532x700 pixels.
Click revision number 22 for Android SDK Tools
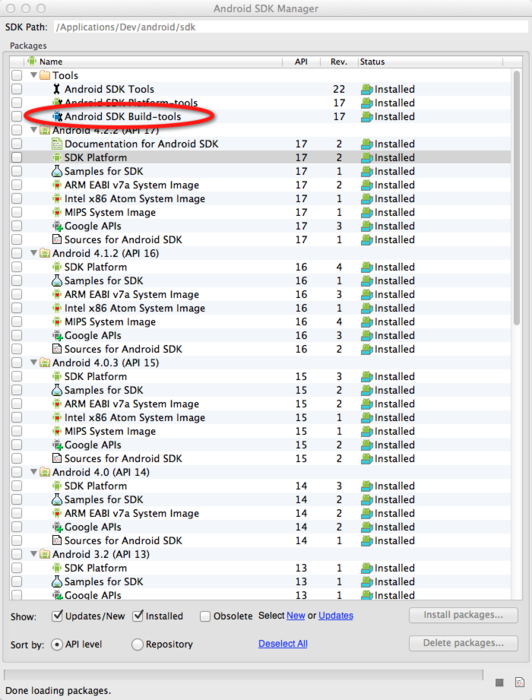pos(339,89)
